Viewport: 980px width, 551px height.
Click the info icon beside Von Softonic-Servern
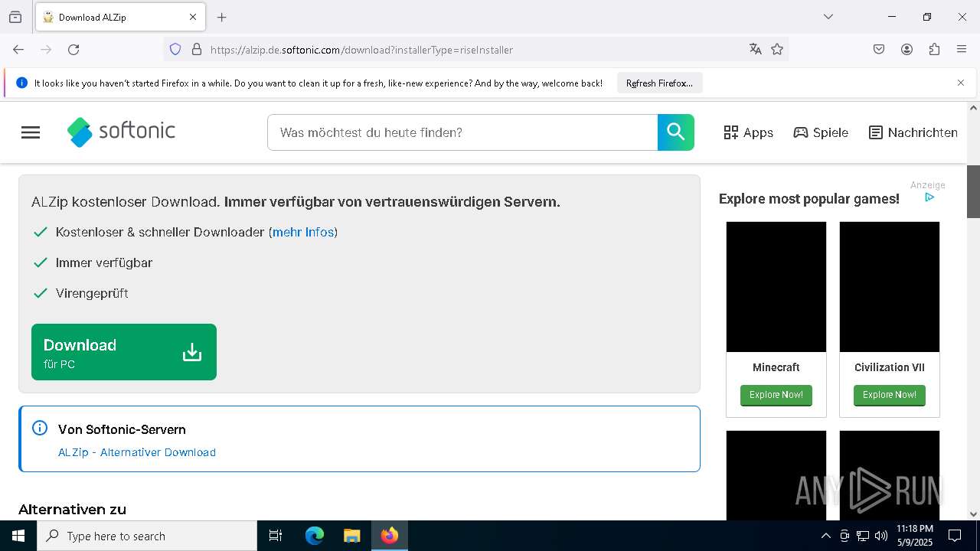click(x=40, y=428)
